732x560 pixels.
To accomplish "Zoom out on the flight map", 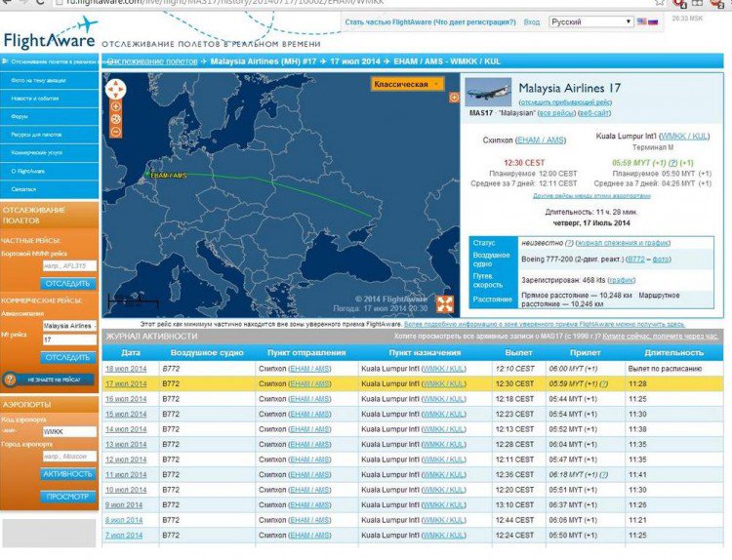I will 115,132.
